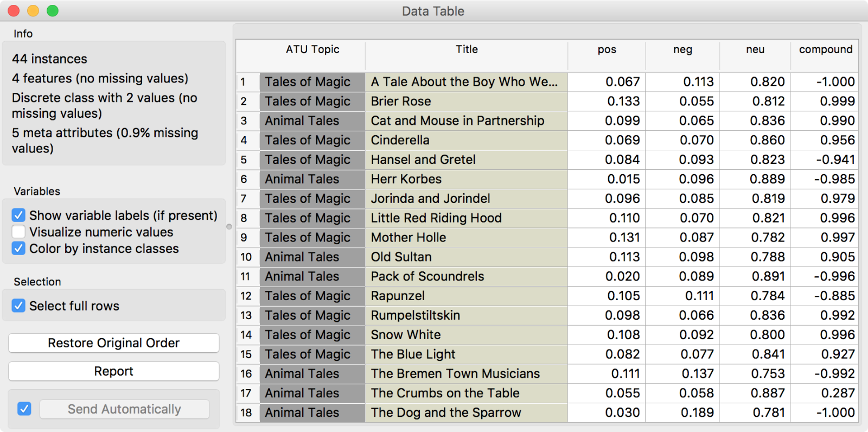
Task: Click the neg column header
Action: [x=682, y=50]
